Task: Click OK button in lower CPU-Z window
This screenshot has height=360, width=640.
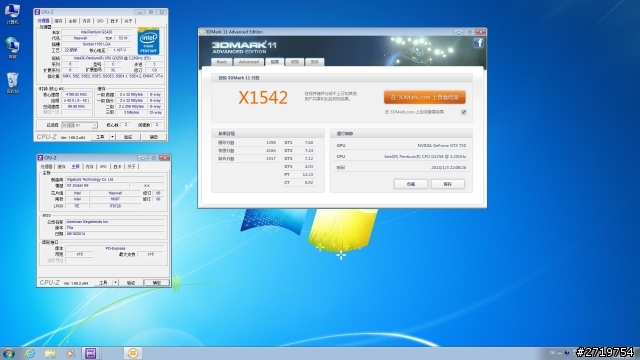Action: point(157,282)
